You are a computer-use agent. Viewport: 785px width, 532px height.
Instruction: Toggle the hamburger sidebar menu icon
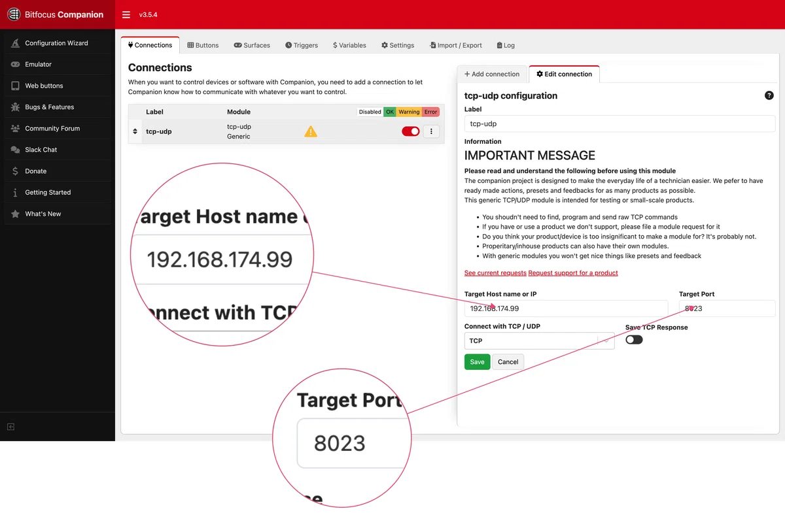point(126,14)
